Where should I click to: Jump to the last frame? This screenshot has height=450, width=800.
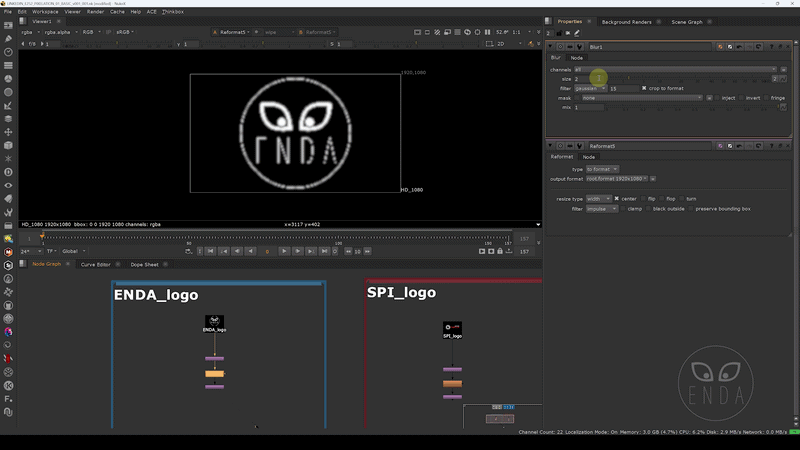click(x=324, y=251)
